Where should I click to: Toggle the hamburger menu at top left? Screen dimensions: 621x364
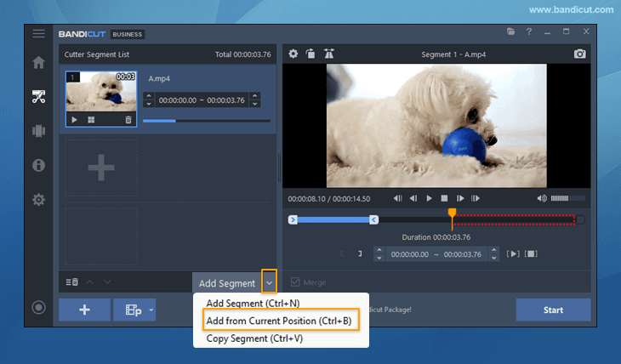pyautogui.click(x=38, y=33)
